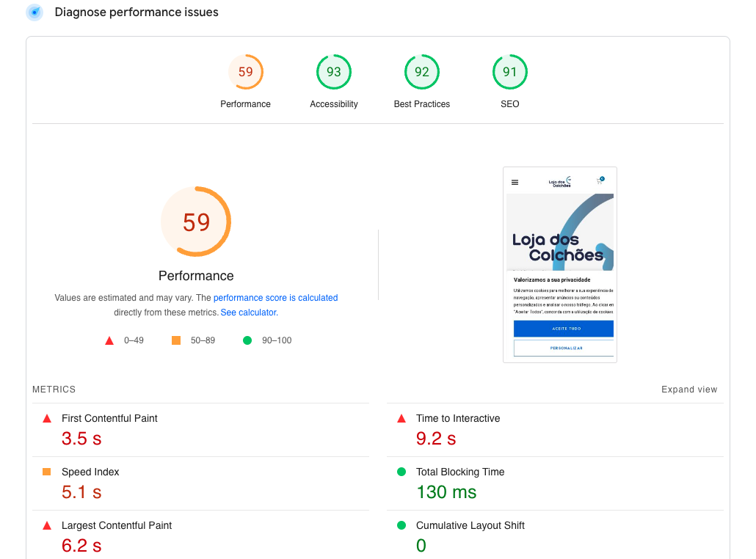
Task: Click the orange square beside Speed Index
Action: 47,472
